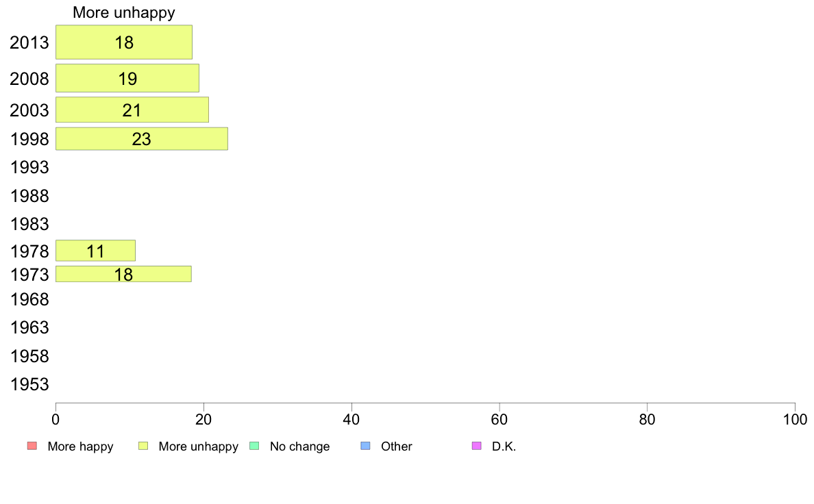Select the 1998 bar showing 23
Image resolution: width=814 pixels, height=504 pixels.
(x=142, y=139)
